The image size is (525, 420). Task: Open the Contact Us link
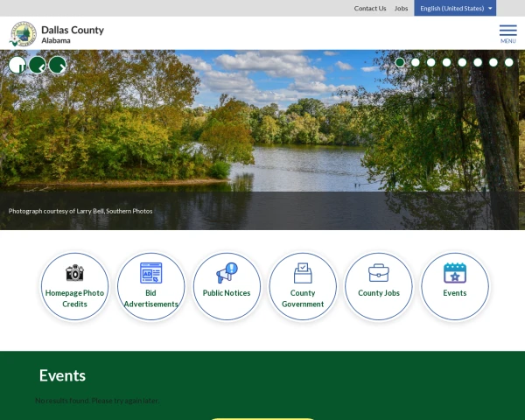coord(370,8)
